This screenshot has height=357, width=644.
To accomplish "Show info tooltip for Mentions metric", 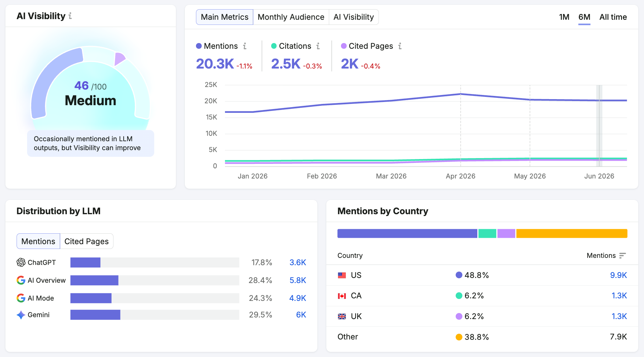I will tap(245, 46).
